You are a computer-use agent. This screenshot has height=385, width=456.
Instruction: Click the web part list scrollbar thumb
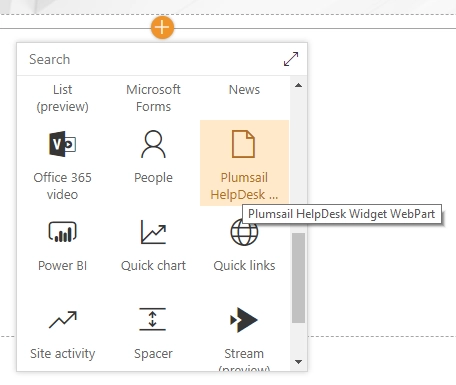[x=298, y=278]
